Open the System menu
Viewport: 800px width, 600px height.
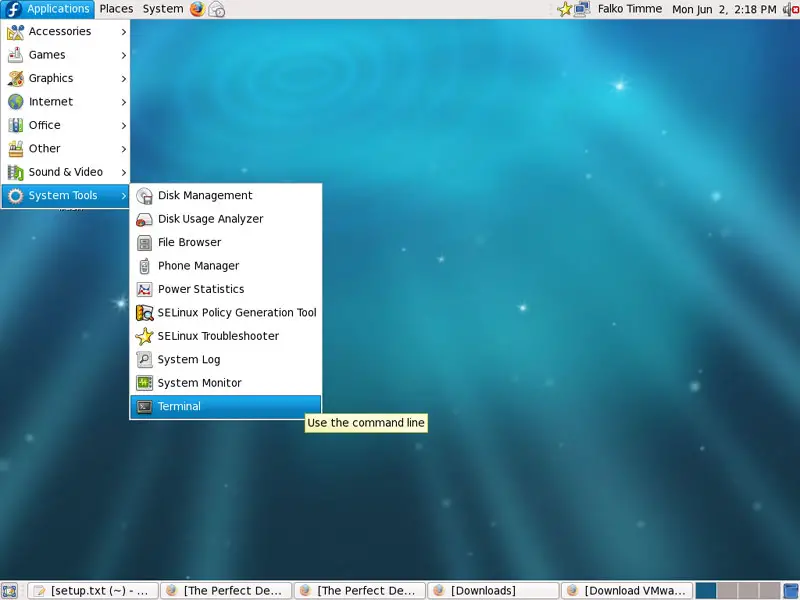pos(163,9)
